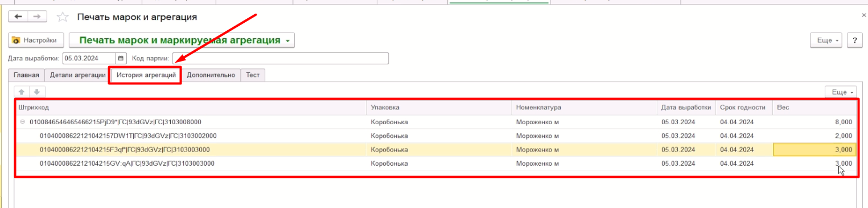Viewport: 868px width, 208px height.
Task: Sort by the Упаковка column header
Action: [439, 107]
